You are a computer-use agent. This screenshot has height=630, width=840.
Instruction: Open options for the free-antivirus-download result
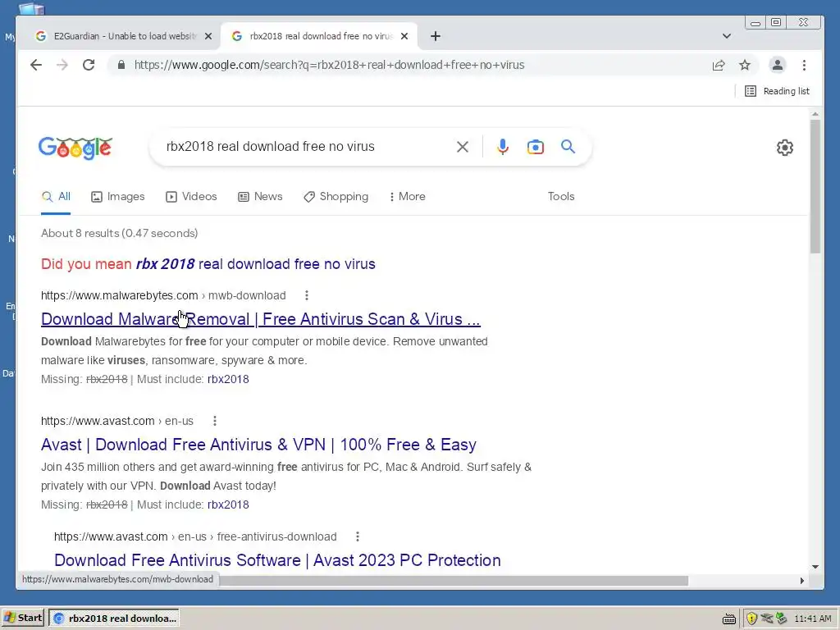pos(358,536)
